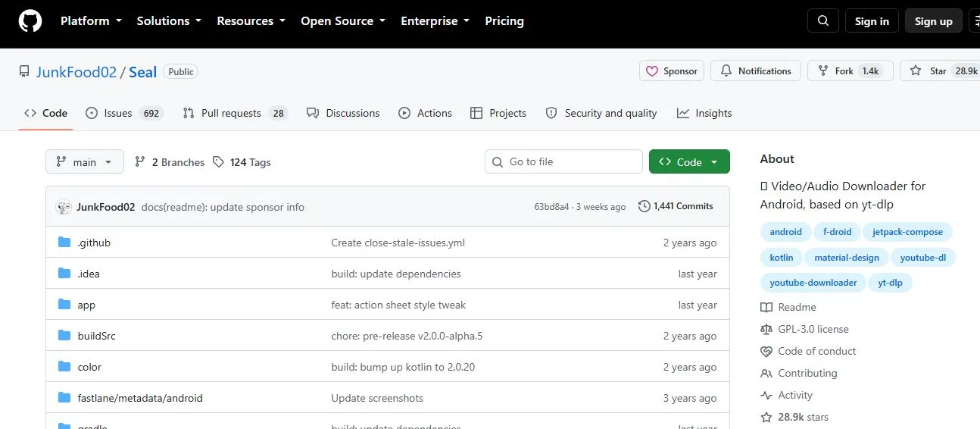Click the history clock icon by 1,441 Commits
The height and width of the screenshot is (429, 980).
point(644,206)
